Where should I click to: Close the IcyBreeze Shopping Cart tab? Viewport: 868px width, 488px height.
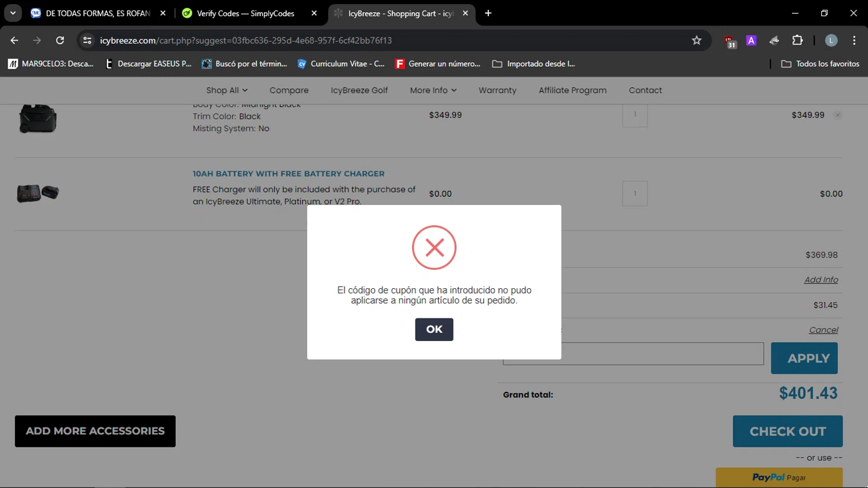click(465, 13)
